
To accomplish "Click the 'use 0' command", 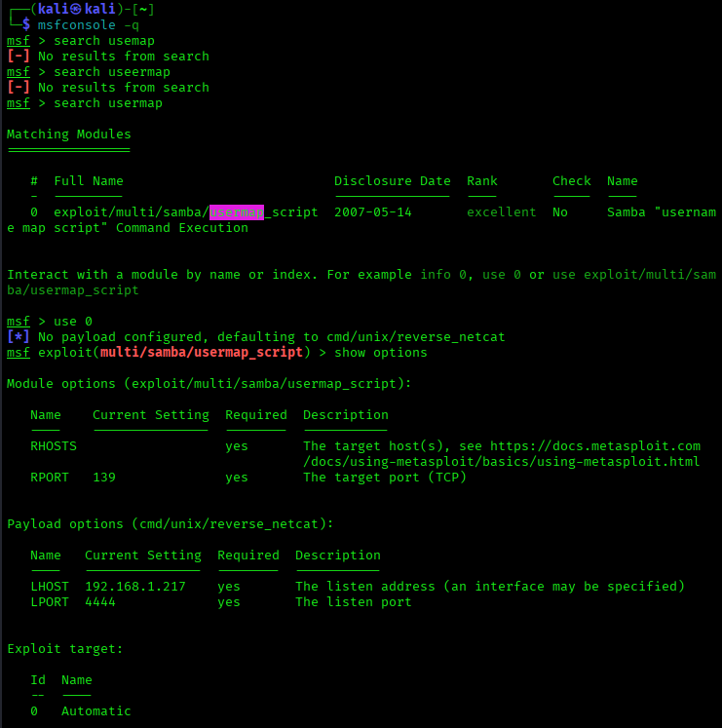I will click(x=73, y=322).
